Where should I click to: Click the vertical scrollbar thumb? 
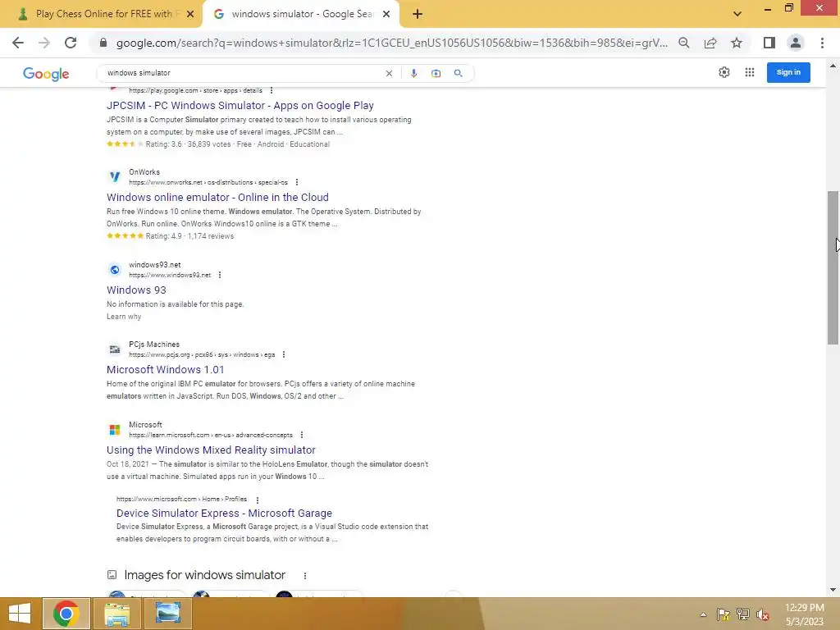point(833,268)
